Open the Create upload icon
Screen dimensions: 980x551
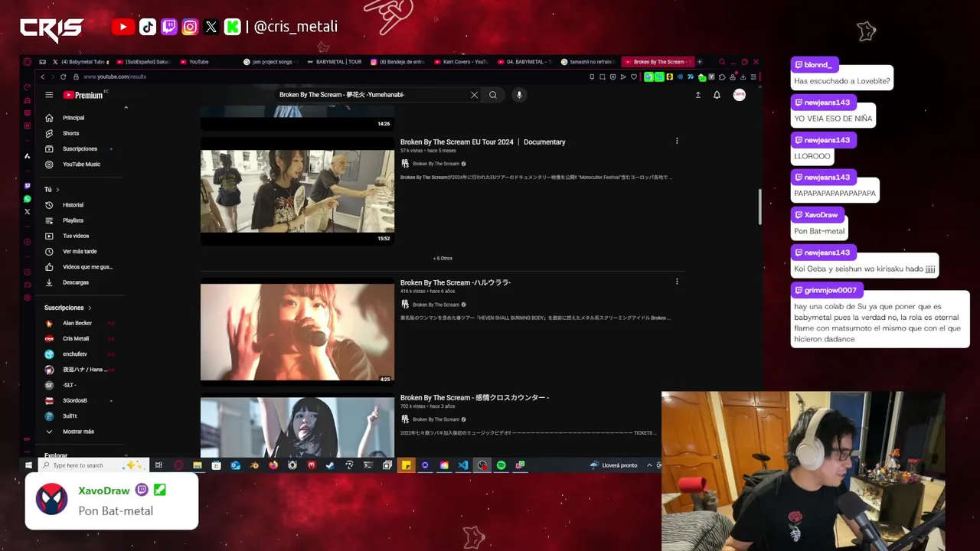point(697,95)
